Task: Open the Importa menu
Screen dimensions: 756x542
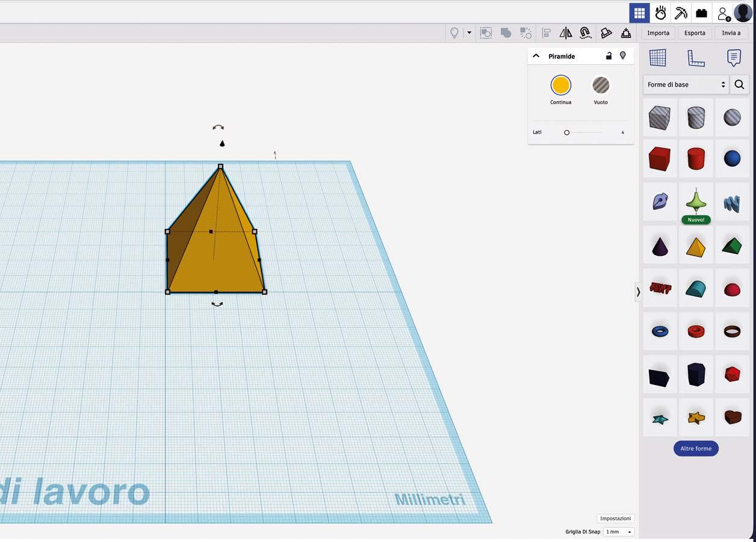Action: click(x=658, y=33)
